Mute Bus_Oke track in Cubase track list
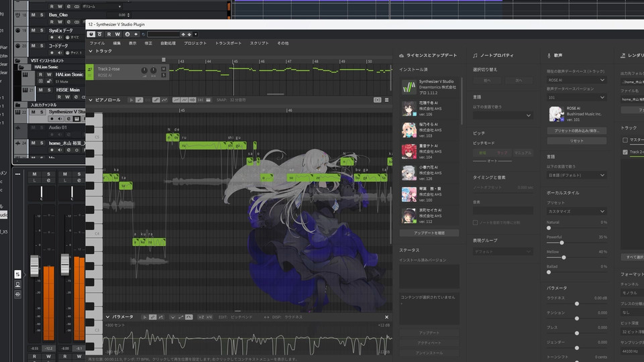 click(34, 15)
